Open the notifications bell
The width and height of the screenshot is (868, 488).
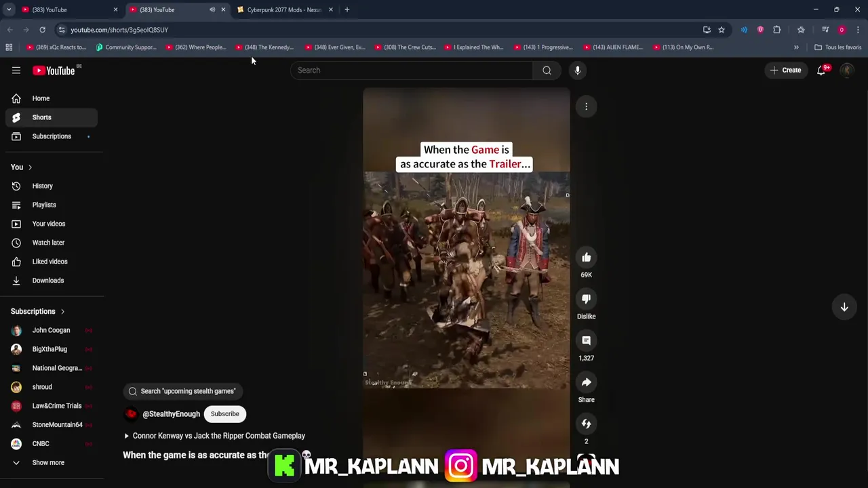click(x=821, y=70)
